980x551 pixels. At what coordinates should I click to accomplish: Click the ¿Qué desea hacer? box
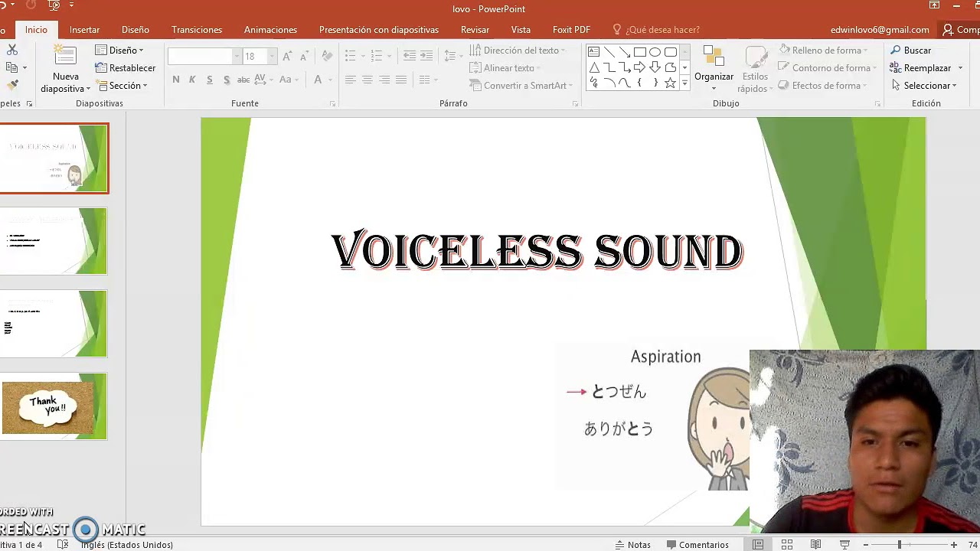[x=656, y=30]
